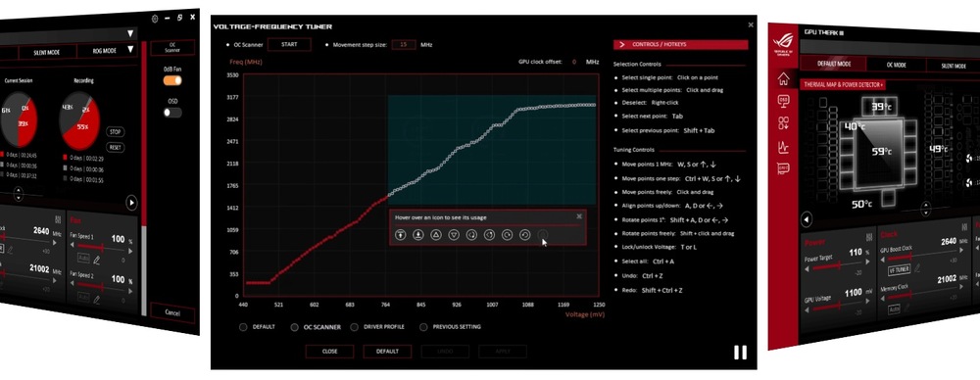Click the OC Scanner button in left window

pos(172,47)
